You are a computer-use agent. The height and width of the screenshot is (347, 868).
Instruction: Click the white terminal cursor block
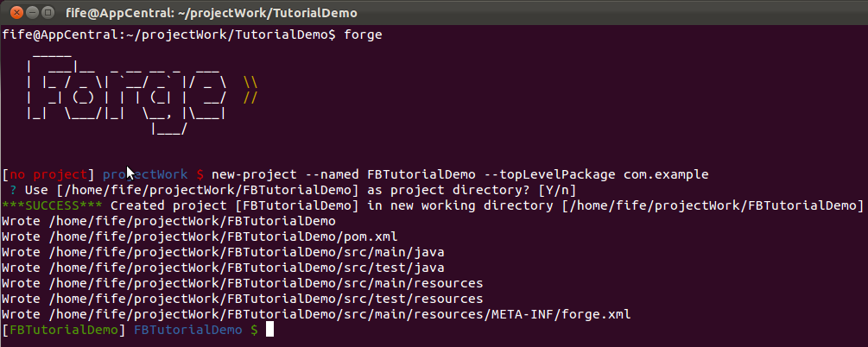270,330
